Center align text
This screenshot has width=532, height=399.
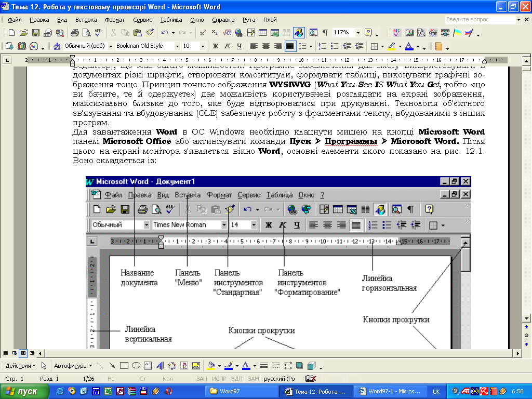click(265, 46)
